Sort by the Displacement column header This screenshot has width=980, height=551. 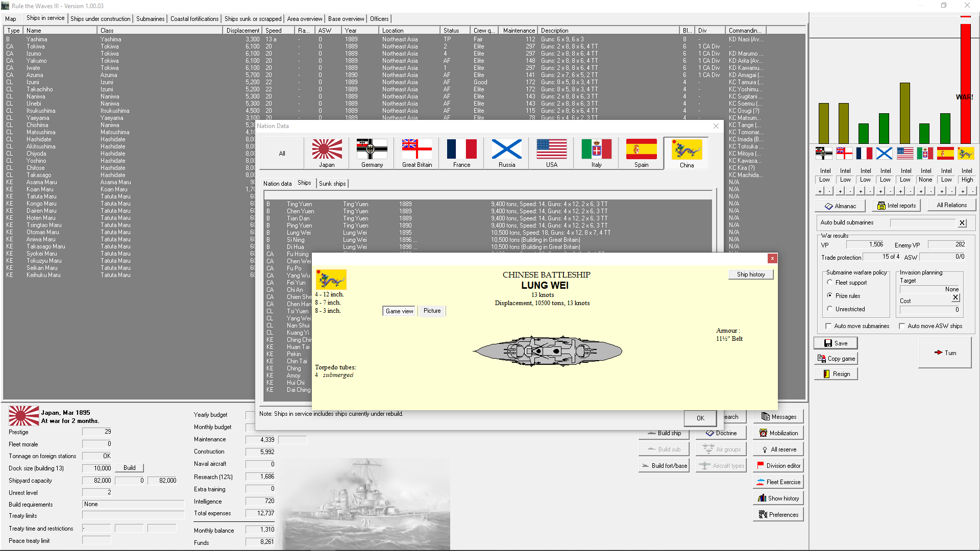[243, 31]
